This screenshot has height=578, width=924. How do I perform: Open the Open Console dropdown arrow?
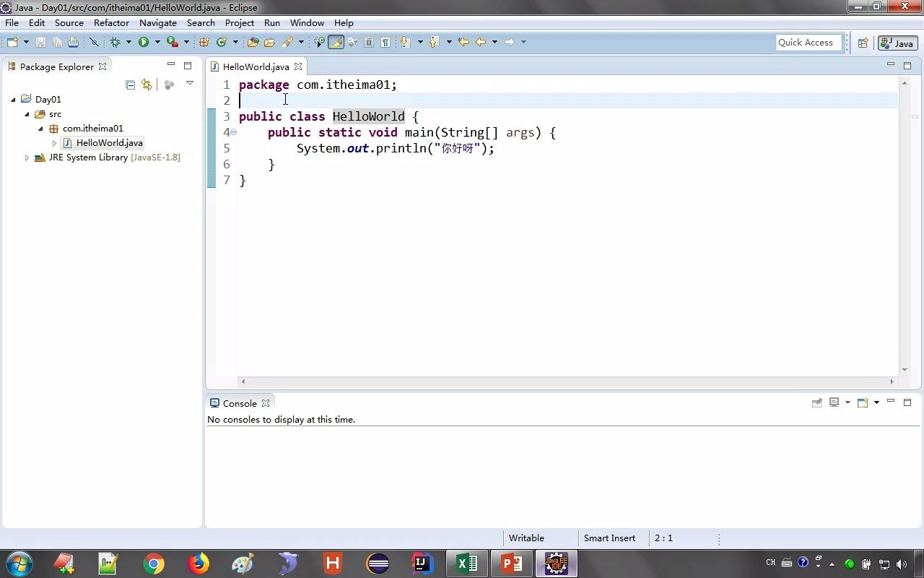(x=876, y=402)
